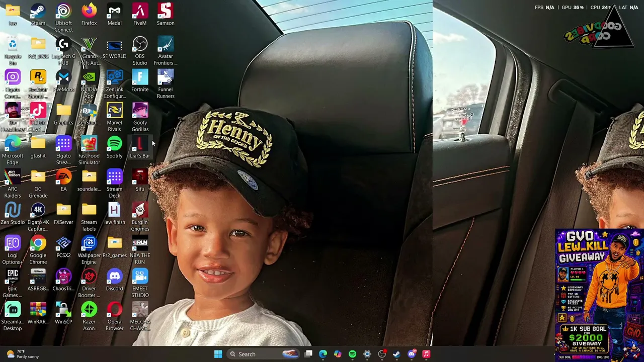644x362 pixels.
Task: Open the WinSCP shortcut
Action: pos(63,313)
